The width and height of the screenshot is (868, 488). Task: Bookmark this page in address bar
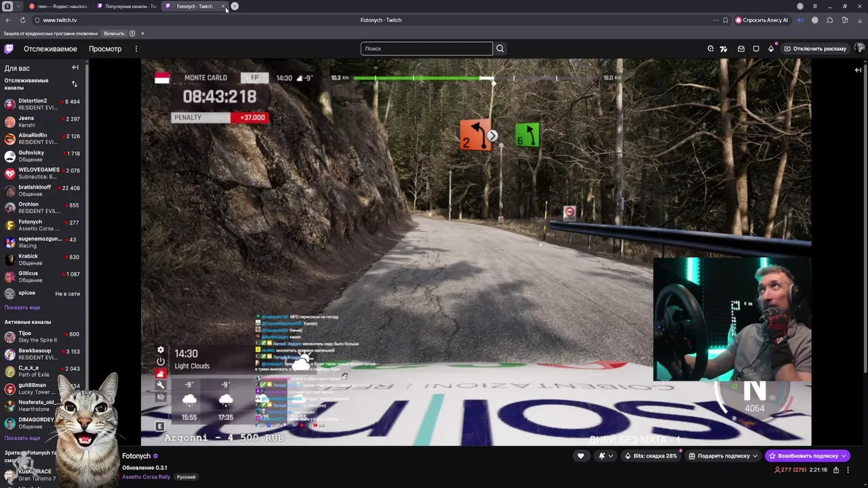click(x=725, y=20)
